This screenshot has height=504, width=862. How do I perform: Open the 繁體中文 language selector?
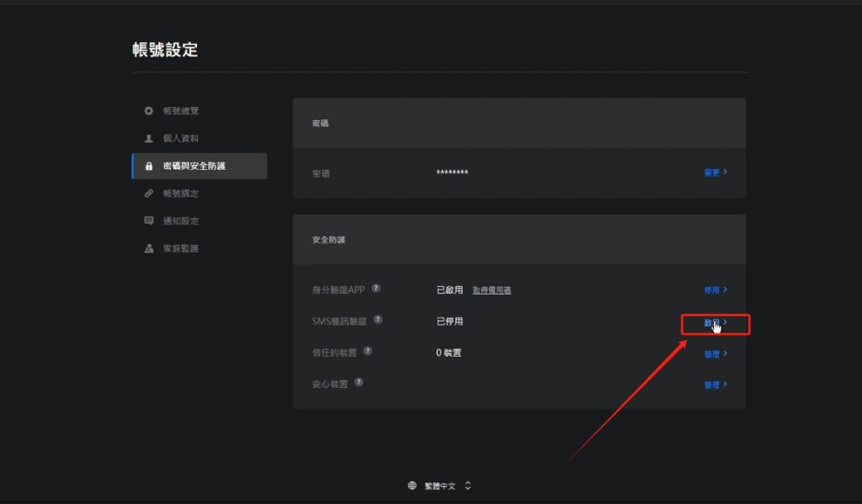439,485
